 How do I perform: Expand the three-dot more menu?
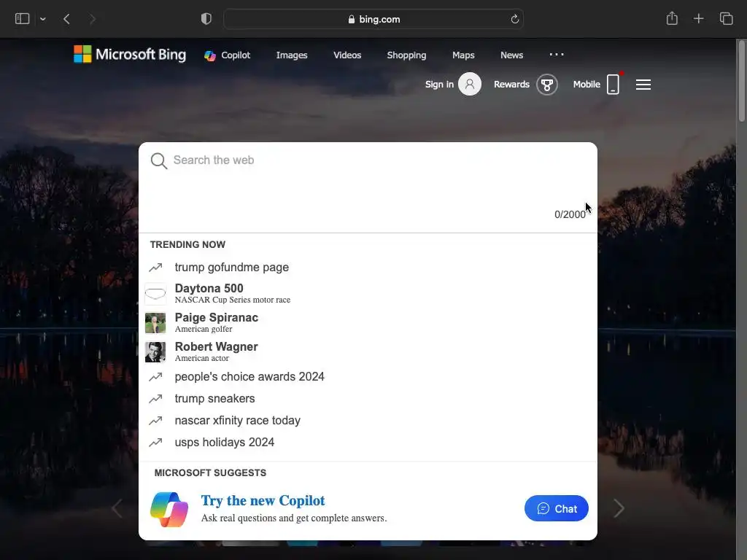pyautogui.click(x=557, y=54)
